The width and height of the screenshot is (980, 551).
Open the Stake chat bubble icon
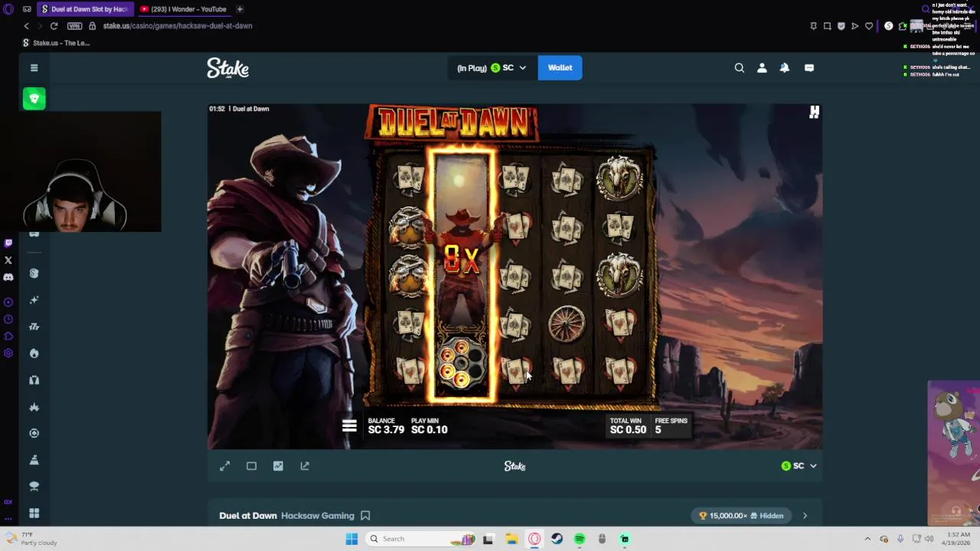pyautogui.click(x=809, y=68)
